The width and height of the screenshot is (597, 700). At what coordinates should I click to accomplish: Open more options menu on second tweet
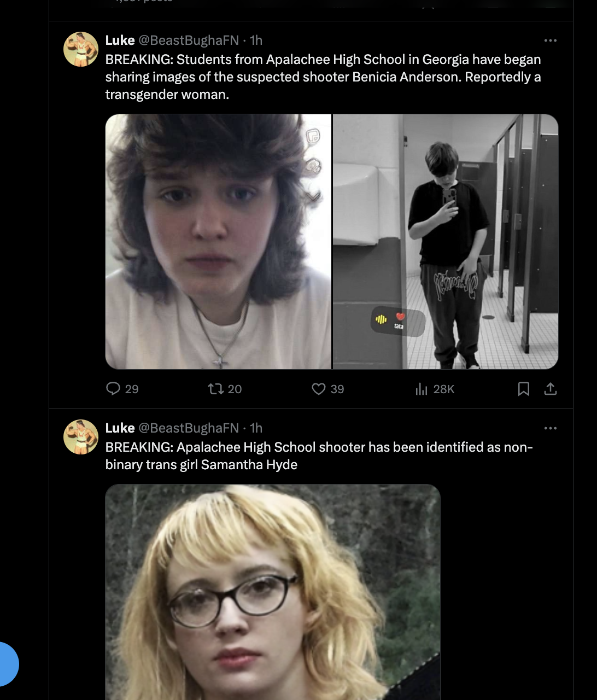tap(551, 428)
